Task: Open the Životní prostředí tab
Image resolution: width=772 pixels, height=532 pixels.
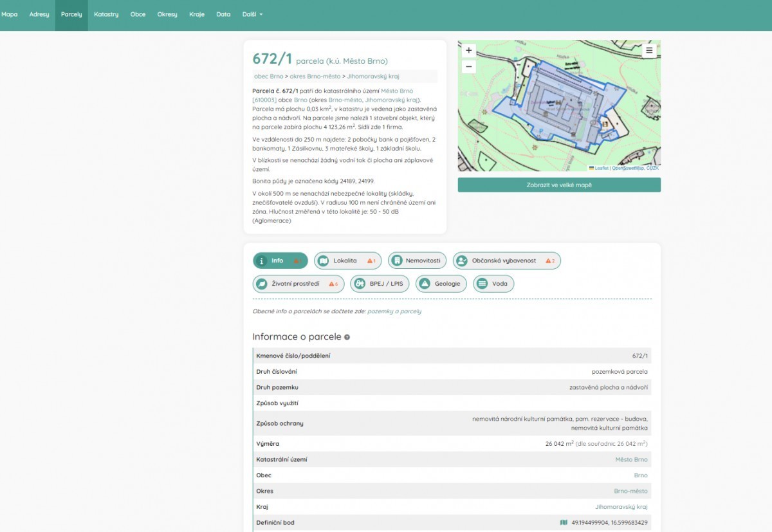Action: pyautogui.click(x=299, y=284)
